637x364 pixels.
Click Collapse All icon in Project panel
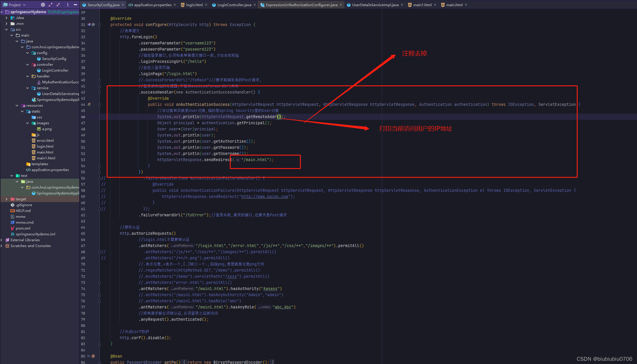(58, 5)
